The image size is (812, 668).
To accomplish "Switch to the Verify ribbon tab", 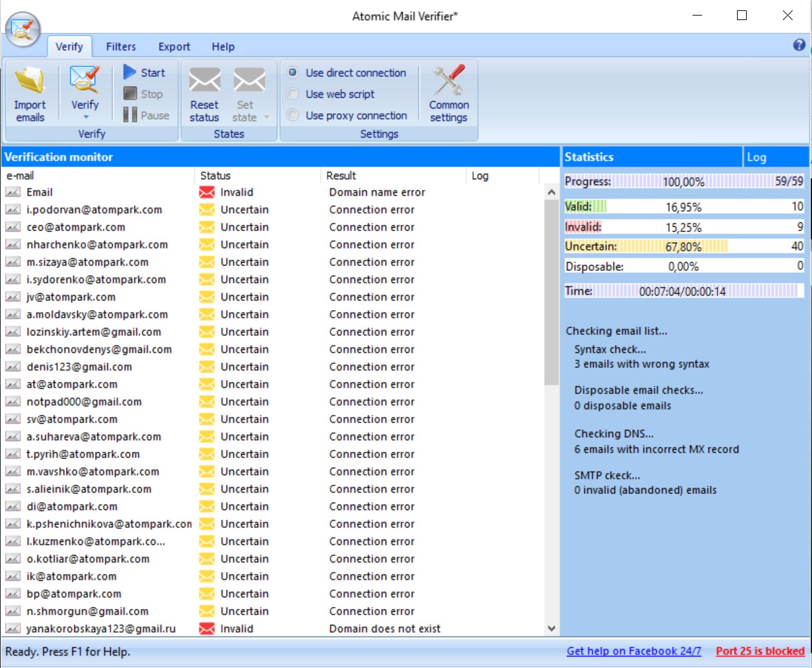I will point(69,47).
